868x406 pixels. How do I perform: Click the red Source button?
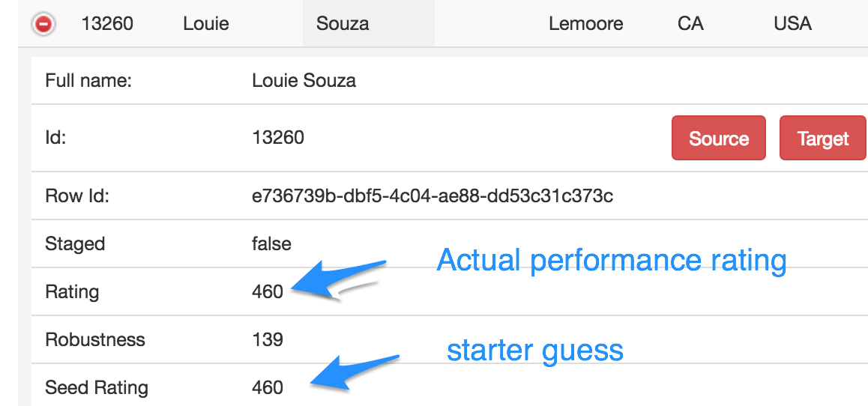pyautogui.click(x=719, y=139)
